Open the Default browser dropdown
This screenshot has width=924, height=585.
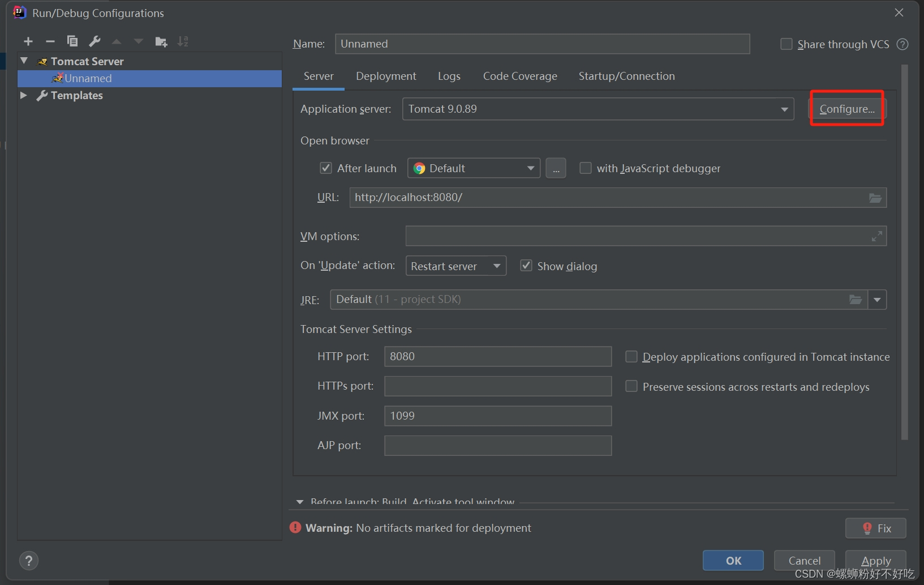[474, 168]
